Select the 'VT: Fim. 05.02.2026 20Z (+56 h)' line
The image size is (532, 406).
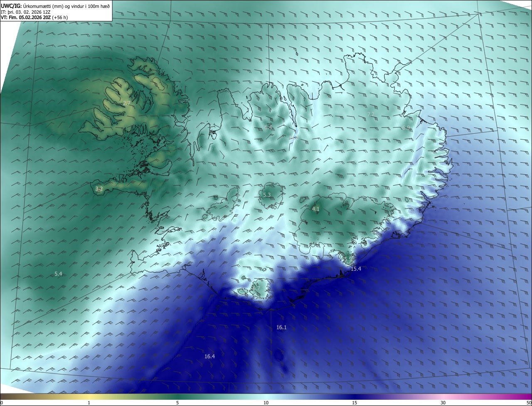pos(34,17)
